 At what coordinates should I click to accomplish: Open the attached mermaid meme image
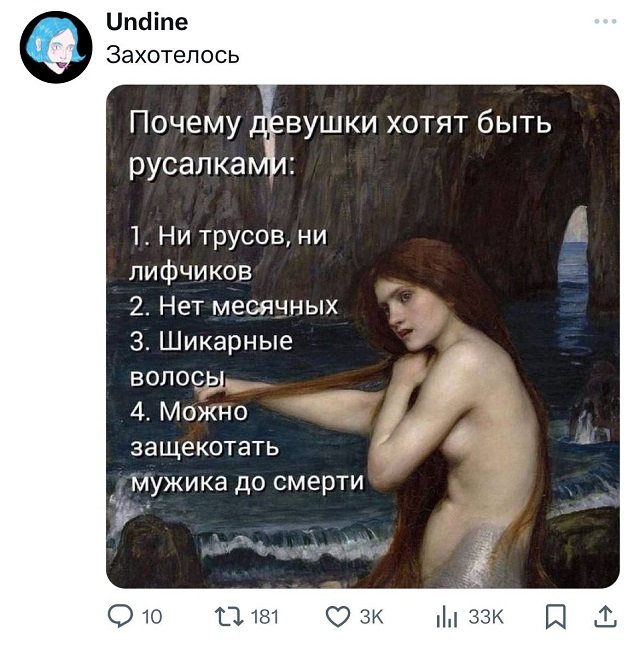pos(363,336)
